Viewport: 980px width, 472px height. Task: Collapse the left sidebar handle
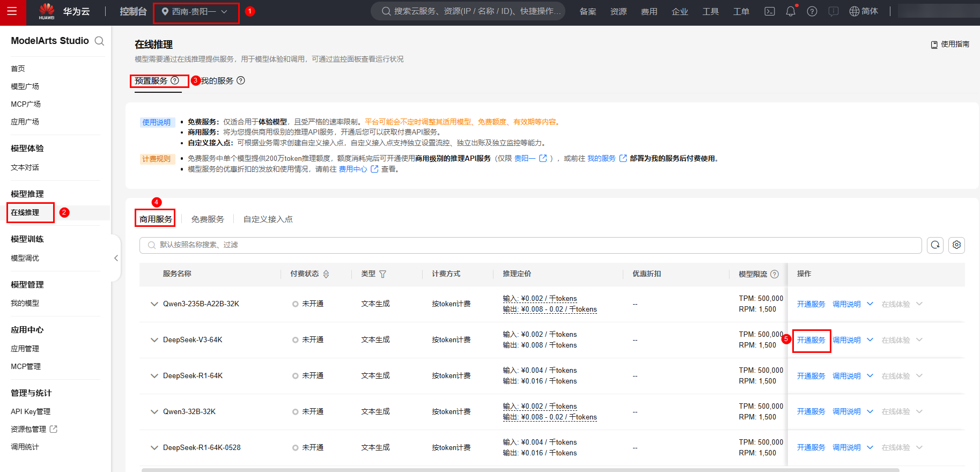(116, 258)
